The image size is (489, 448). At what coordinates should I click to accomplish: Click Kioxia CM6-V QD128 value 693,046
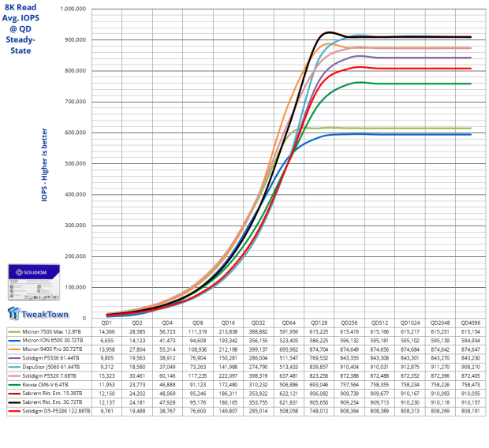319,385
